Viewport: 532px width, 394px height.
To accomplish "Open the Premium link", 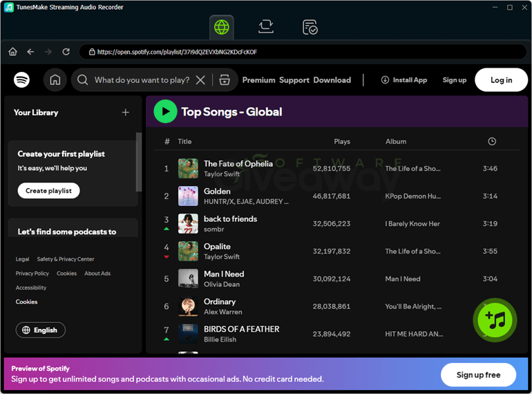I will pyautogui.click(x=258, y=80).
